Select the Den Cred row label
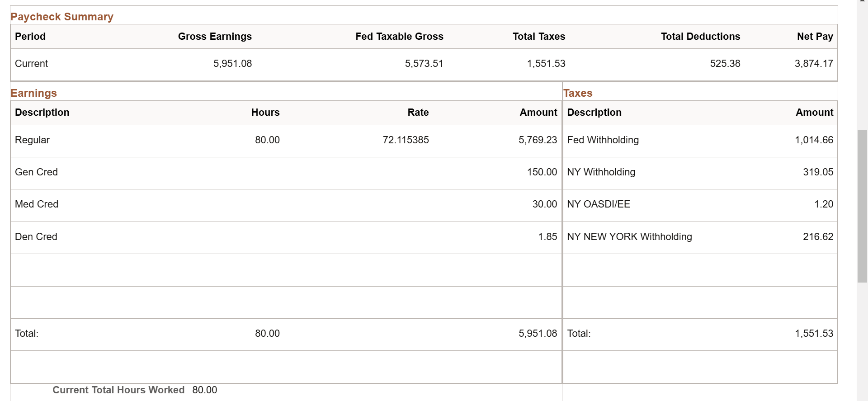Screen dimensions: 868x401 pyautogui.click(x=36, y=237)
